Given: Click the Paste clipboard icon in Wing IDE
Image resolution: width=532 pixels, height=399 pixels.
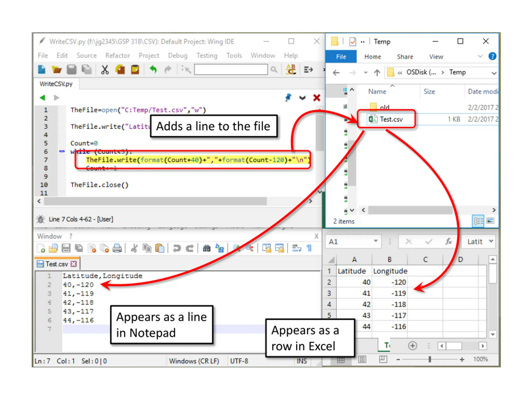Looking at the screenshot, I should [x=135, y=69].
